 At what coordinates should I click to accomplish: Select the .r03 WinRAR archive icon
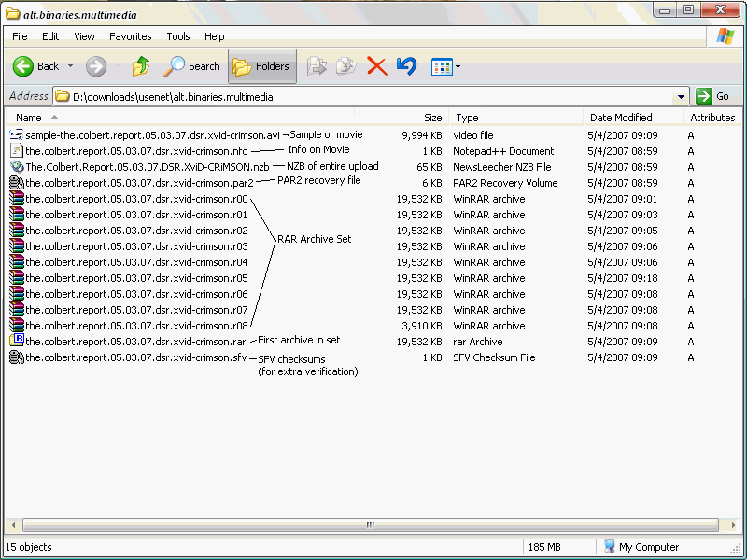pos(17,246)
